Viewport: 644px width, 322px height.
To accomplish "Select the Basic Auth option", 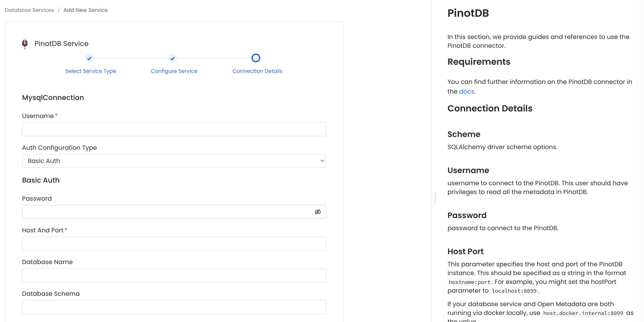I will (44, 161).
